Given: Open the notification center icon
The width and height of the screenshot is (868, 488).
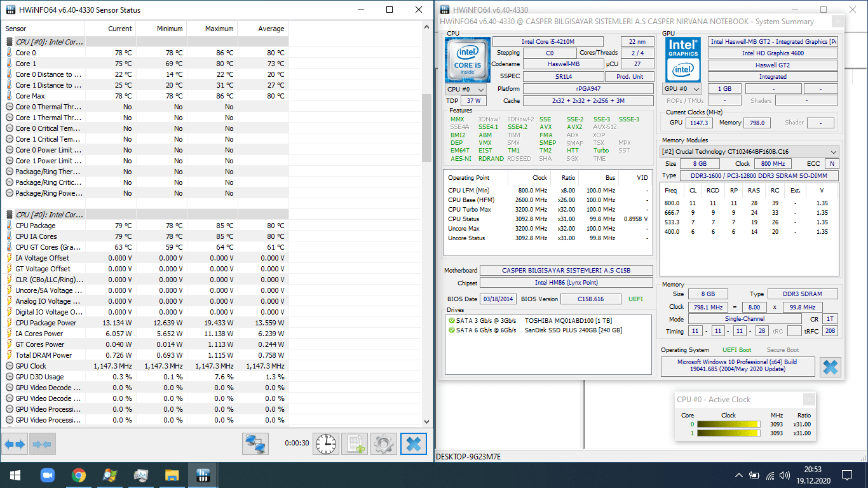Looking at the screenshot, I should pyautogui.click(x=846, y=475).
